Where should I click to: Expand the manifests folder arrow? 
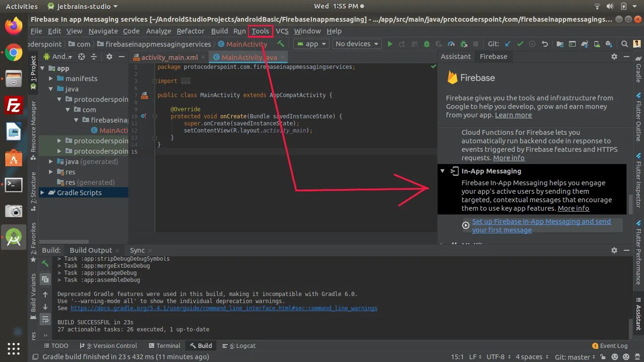[51, 79]
